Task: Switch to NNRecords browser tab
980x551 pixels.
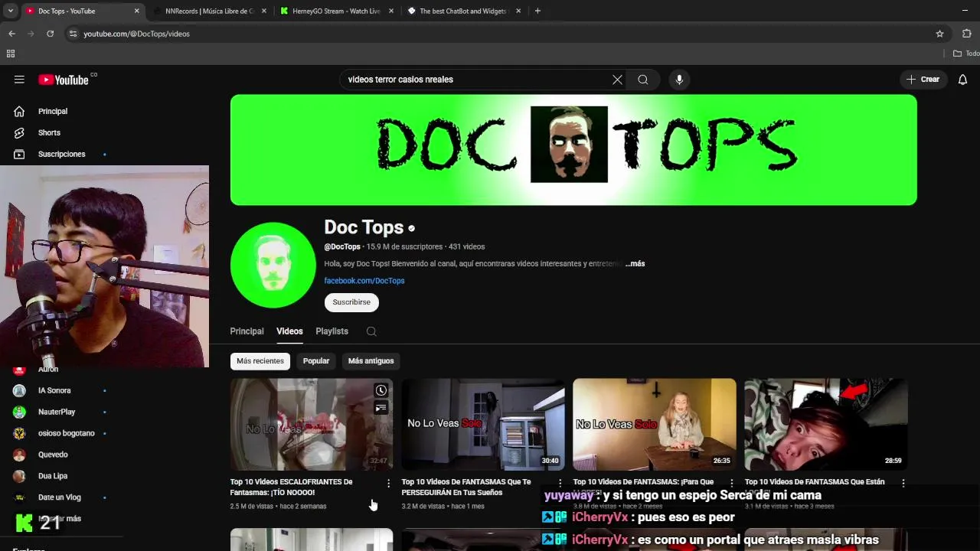Action: [x=210, y=11]
